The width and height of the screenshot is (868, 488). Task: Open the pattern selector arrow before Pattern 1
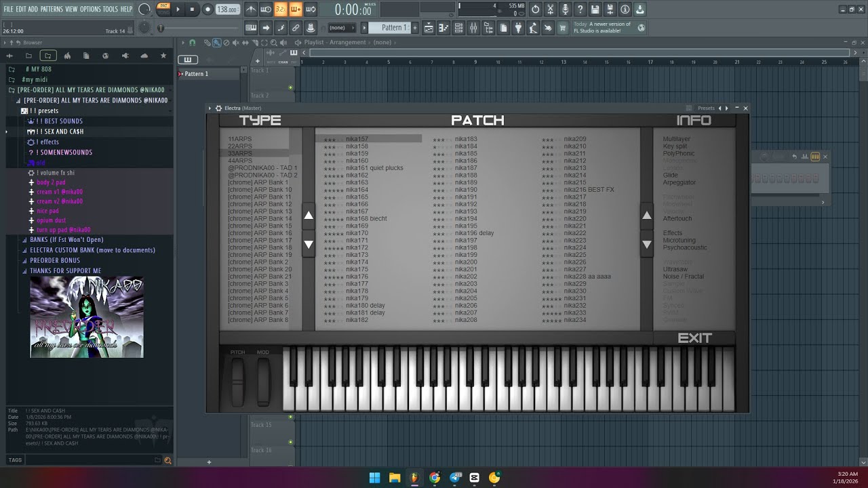point(364,28)
